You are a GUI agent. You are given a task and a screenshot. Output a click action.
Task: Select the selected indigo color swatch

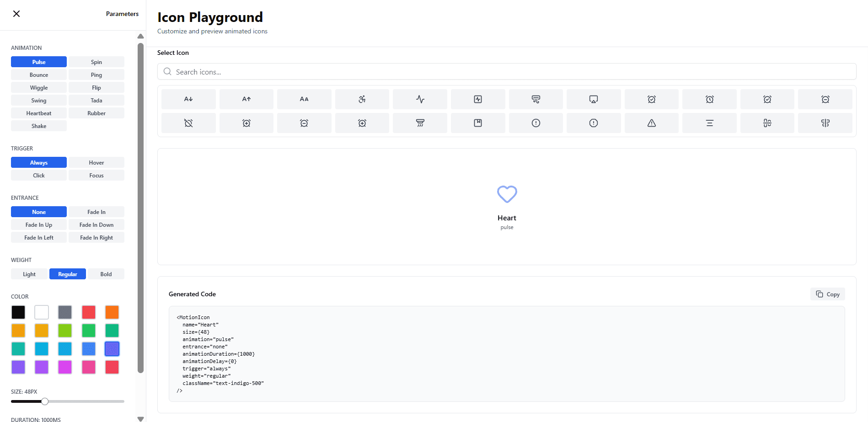coord(112,349)
